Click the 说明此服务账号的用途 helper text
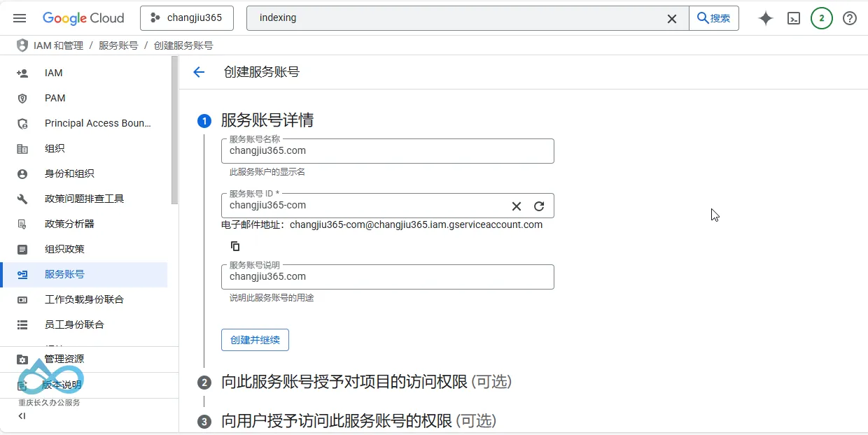This screenshot has width=868, height=435. [x=272, y=298]
